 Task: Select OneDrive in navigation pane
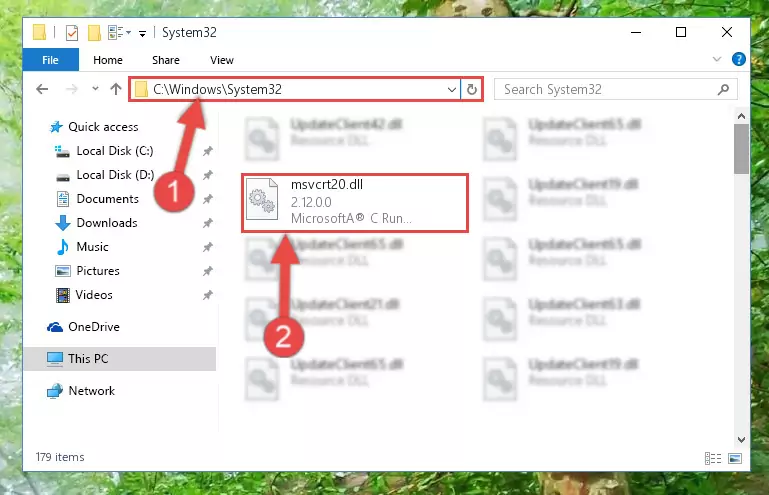[94, 327]
